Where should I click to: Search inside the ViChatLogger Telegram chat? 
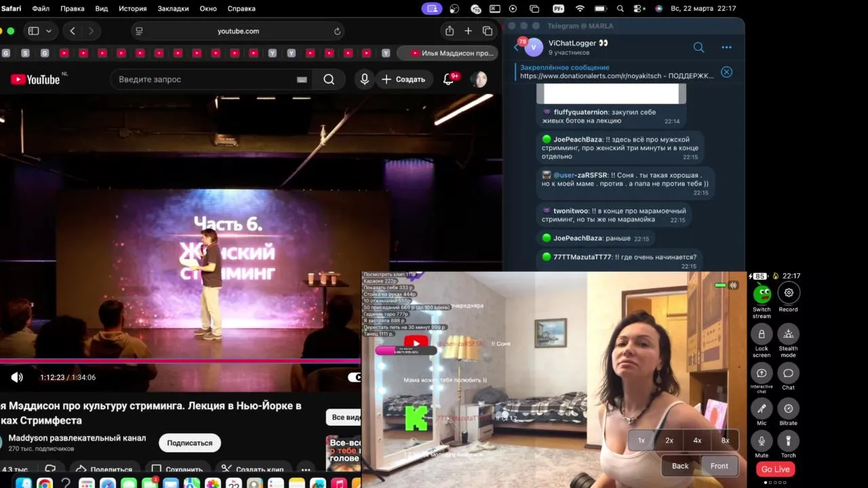click(698, 47)
